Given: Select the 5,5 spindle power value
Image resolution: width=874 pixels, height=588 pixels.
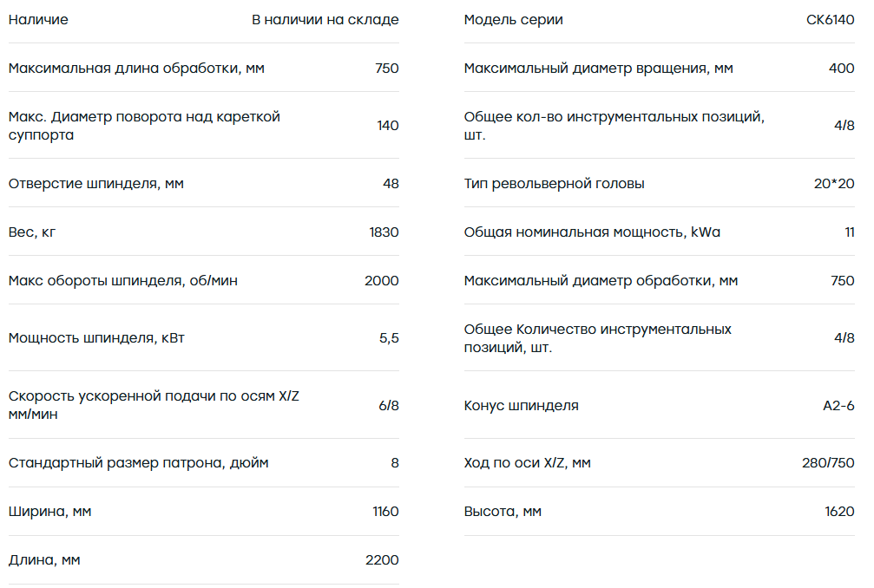Looking at the screenshot, I should (x=389, y=338).
